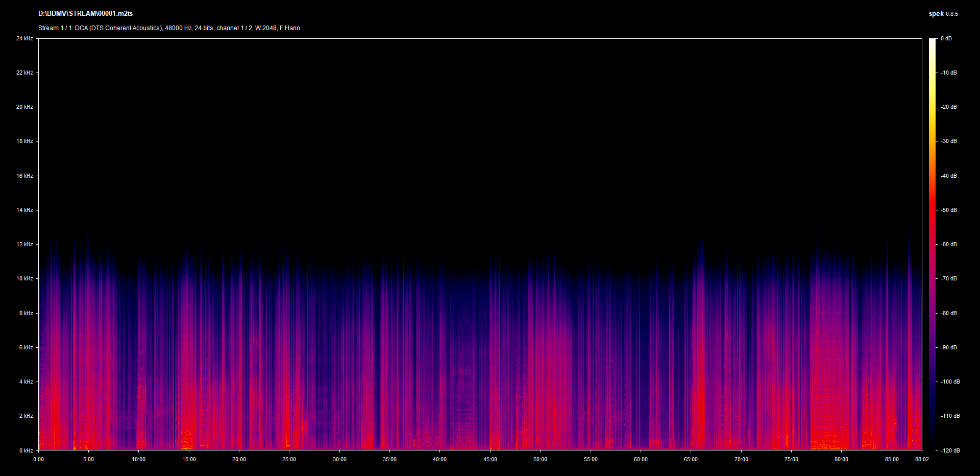Click the 60:00 time axis marker
980x476 pixels.
point(641,460)
